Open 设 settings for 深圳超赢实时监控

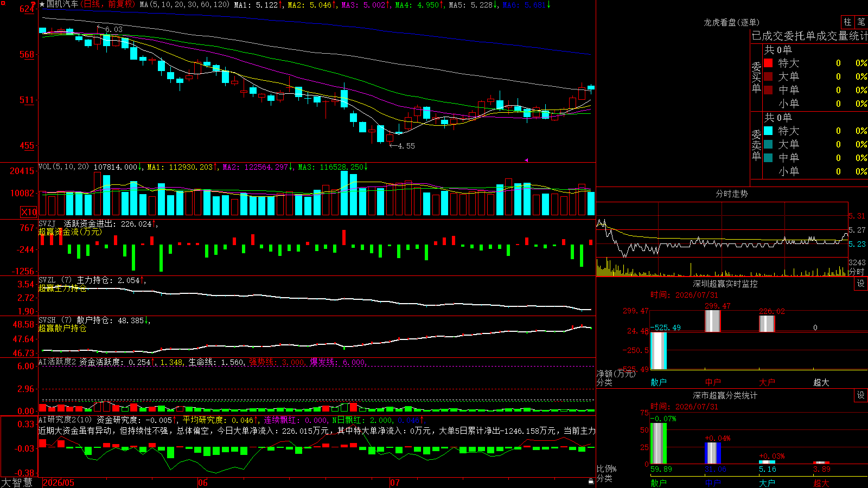click(x=861, y=284)
